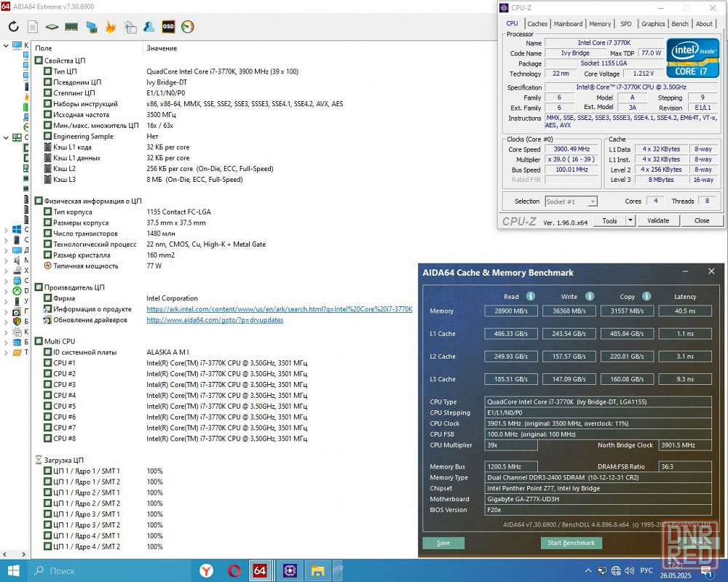Switch to the Caches tab in CPU-Z
The image size is (728, 582).
point(537,24)
